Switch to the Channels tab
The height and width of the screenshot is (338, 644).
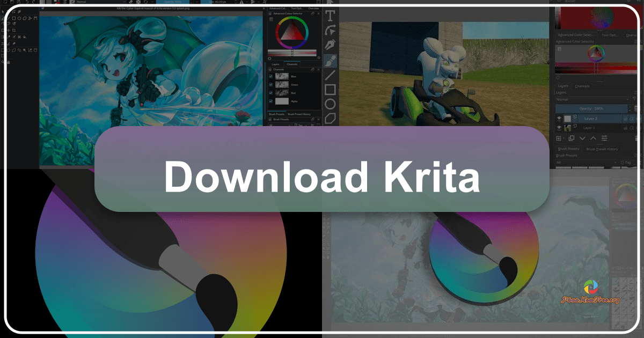tap(292, 64)
